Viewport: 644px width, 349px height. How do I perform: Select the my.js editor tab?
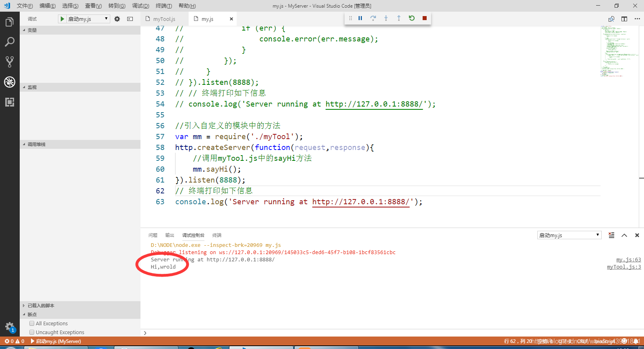coord(207,19)
